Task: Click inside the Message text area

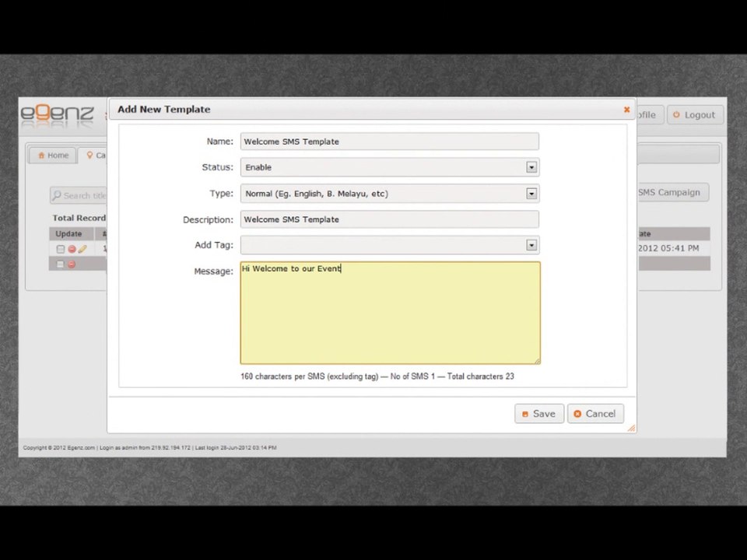Action: [390, 313]
